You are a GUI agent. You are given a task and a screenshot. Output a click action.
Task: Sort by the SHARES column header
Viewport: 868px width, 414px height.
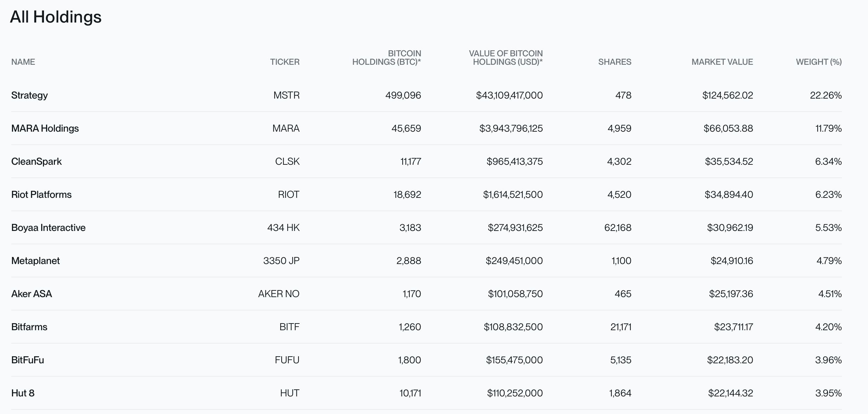pyautogui.click(x=615, y=62)
